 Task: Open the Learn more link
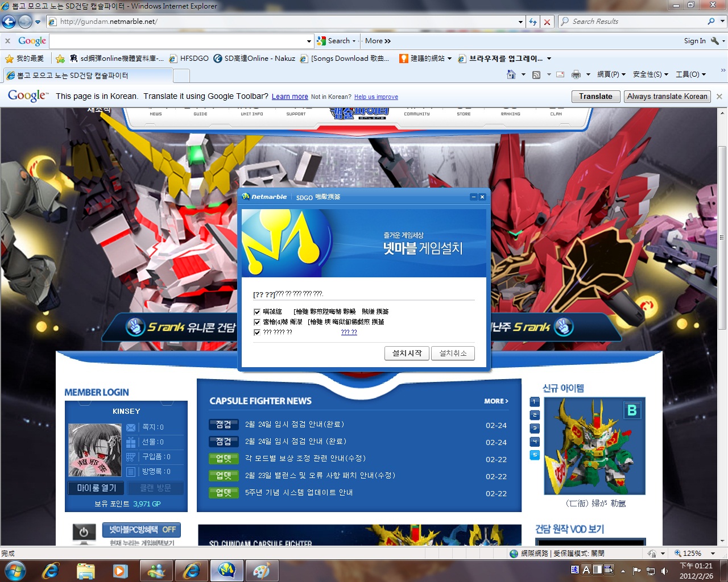289,97
